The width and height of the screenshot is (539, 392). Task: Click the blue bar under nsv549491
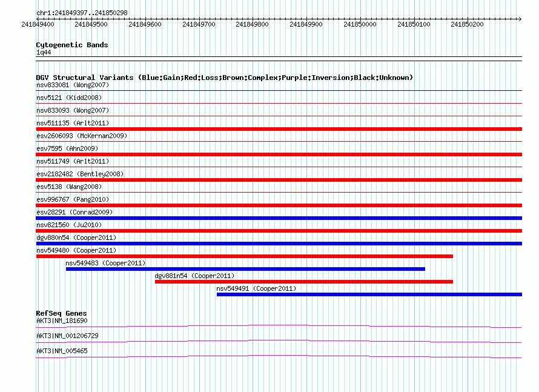369,294
